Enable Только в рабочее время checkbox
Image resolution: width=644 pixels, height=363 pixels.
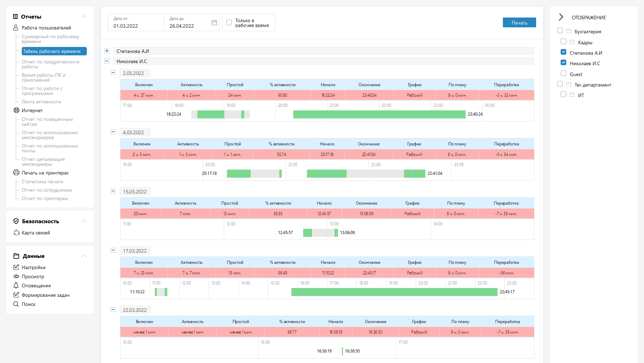point(229,22)
